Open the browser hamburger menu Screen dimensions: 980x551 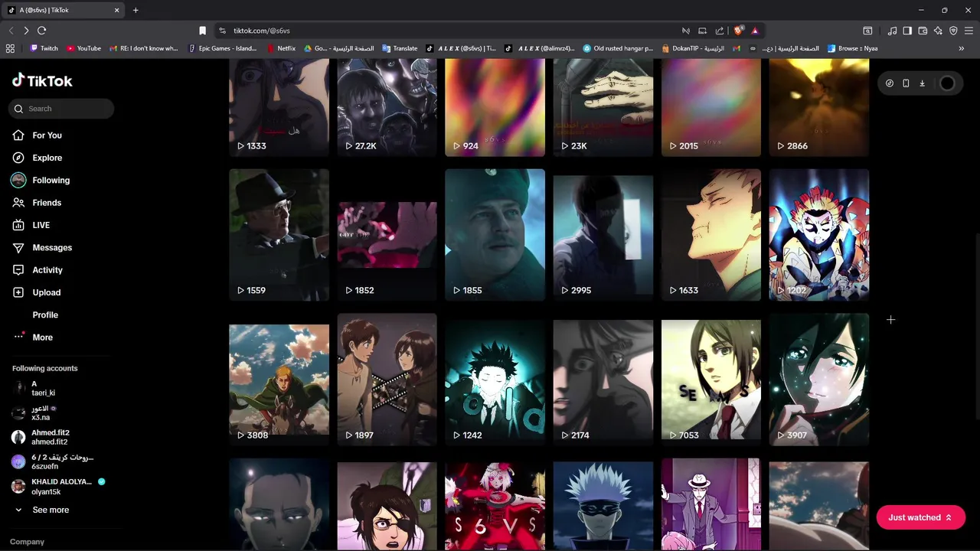[969, 31]
